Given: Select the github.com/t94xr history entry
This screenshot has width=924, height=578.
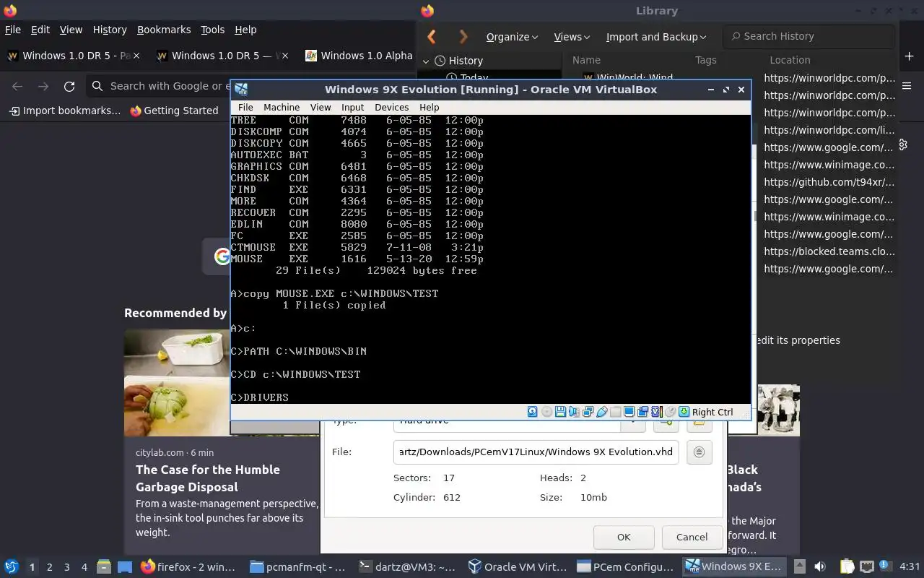Looking at the screenshot, I should (829, 182).
